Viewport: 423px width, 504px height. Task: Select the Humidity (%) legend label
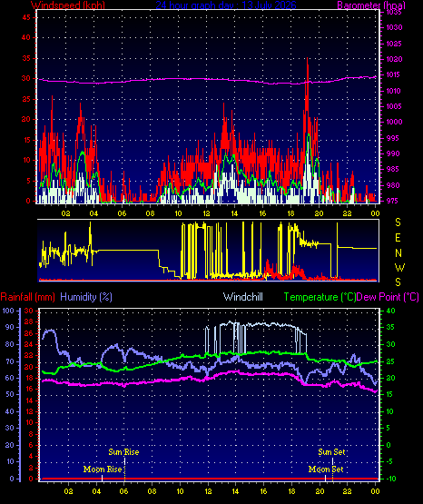pos(86,297)
